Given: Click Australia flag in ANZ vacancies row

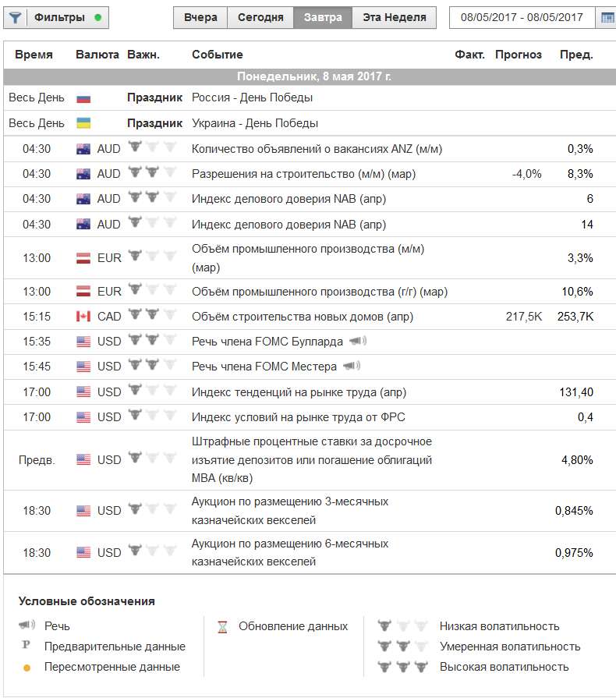Looking at the screenshot, I should coord(83,149).
